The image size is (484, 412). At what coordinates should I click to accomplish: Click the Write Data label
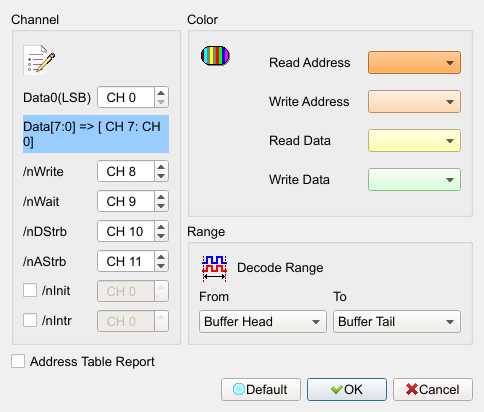(299, 180)
